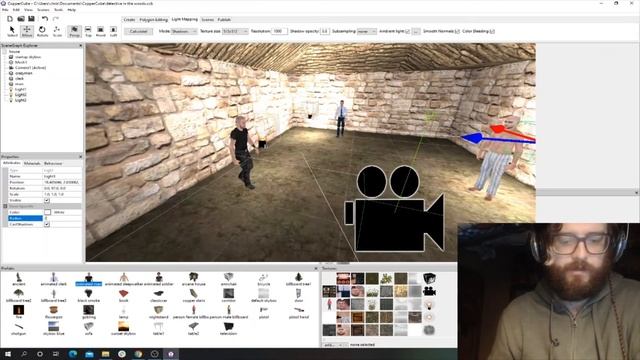This screenshot has height=360, width=640.
Task: Select the sleepyman node
Action: tap(23, 73)
